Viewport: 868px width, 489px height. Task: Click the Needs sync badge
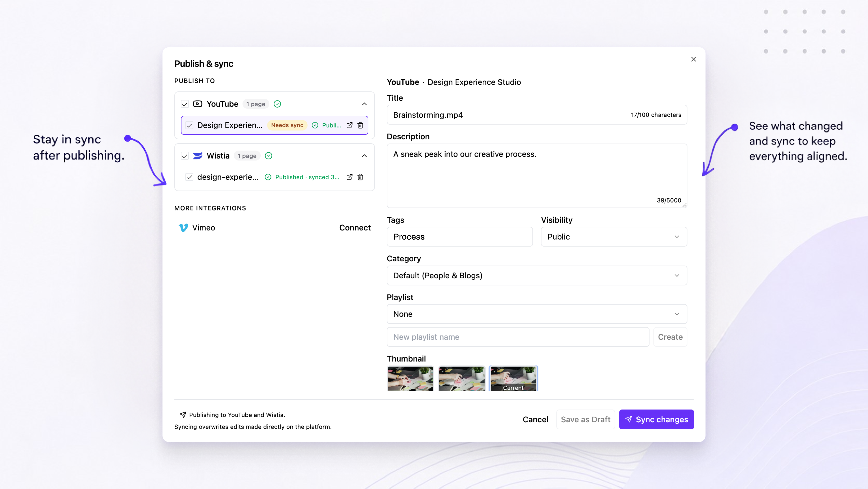click(x=287, y=125)
